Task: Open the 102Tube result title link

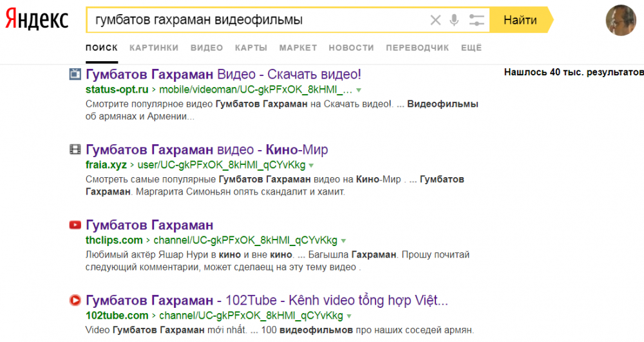Action: 267,300
